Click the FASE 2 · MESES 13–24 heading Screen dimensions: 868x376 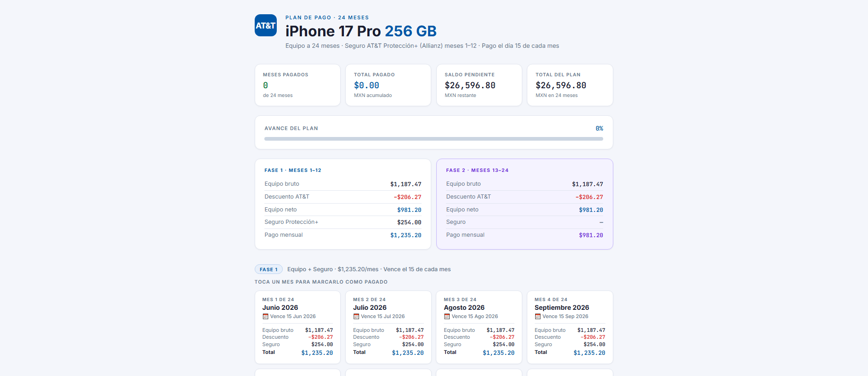click(x=477, y=170)
